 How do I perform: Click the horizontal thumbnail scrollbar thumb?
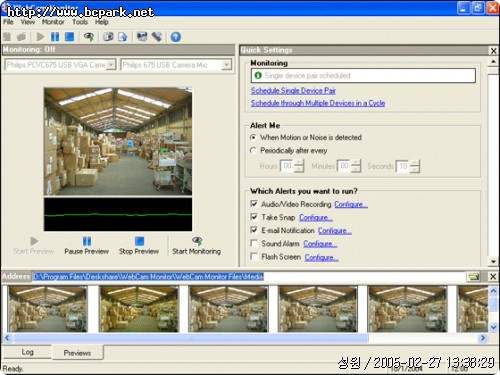(x=191, y=338)
